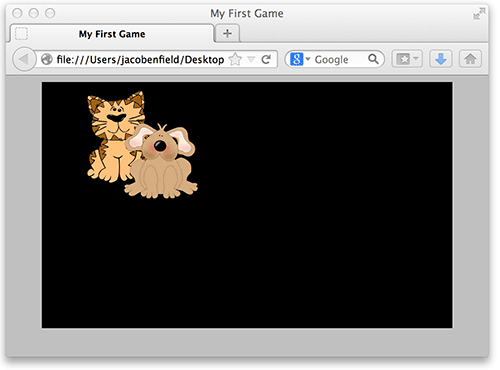Screen dimensions: 500x370
Task: Click the brown puppy dog sprite
Action: point(162,162)
